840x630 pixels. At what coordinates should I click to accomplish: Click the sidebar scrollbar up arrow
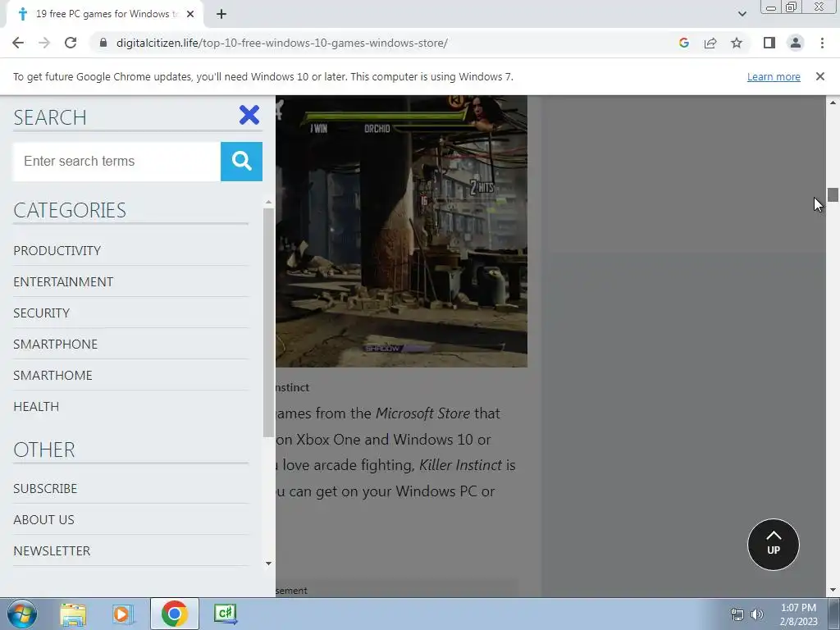(268, 203)
